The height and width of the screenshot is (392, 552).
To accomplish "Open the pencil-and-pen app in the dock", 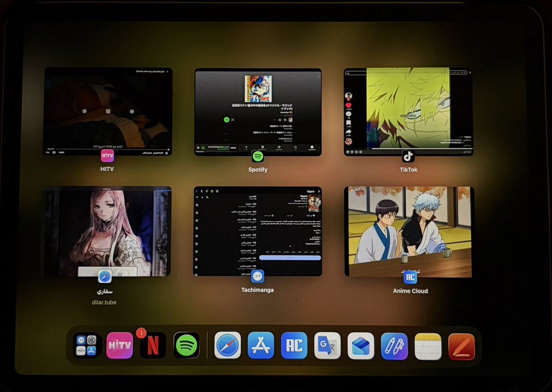I will (394, 346).
